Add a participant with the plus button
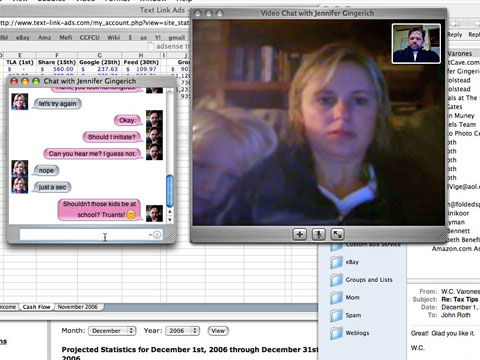 299,234
